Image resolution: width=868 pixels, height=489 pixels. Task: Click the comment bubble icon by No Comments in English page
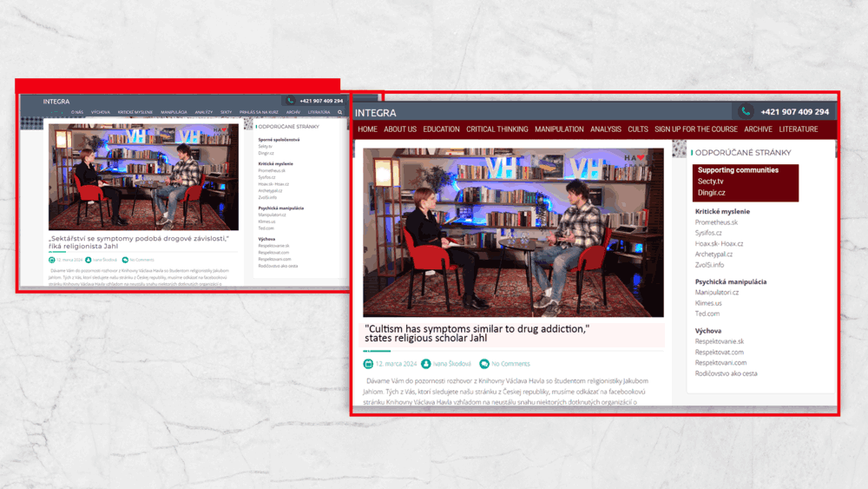(x=484, y=364)
